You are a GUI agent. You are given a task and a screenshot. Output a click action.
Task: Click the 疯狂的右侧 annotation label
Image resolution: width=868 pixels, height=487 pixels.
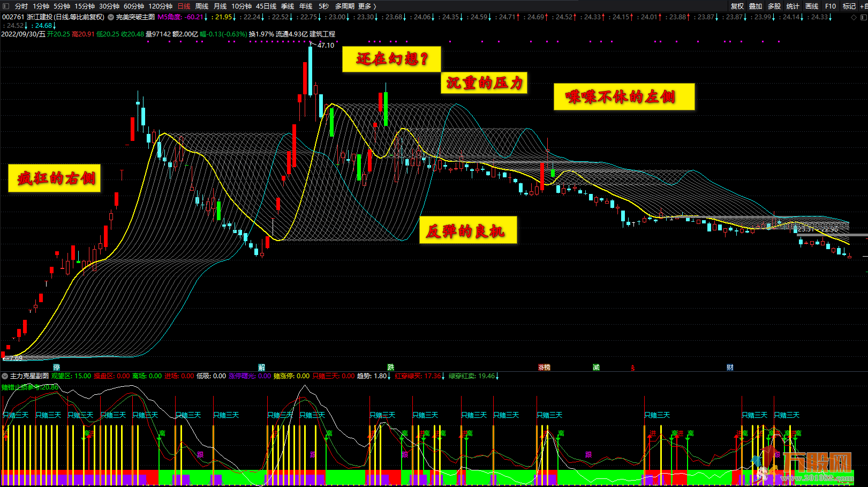coord(54,178)
